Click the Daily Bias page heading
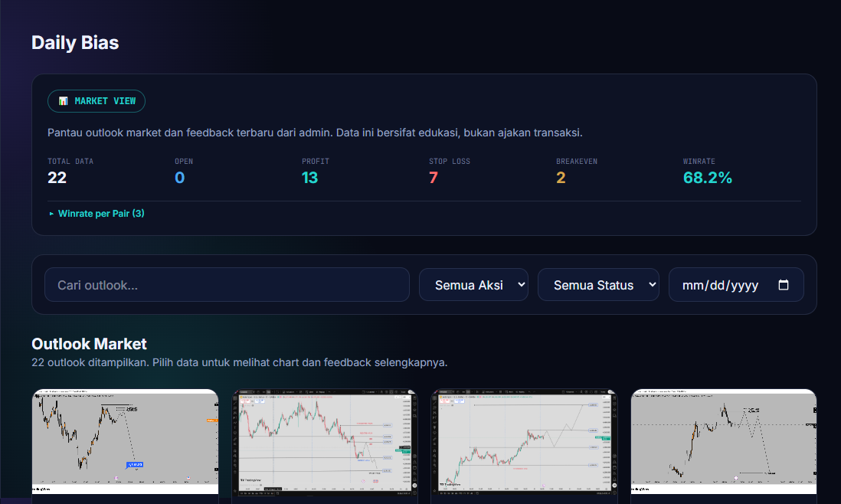Screen dimensions: 841x504 [x=75, y=43]
